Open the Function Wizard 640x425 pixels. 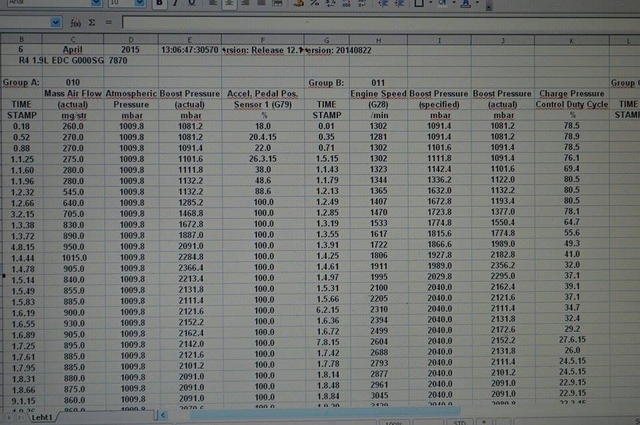pyautogui.click(x=76, y=23)
